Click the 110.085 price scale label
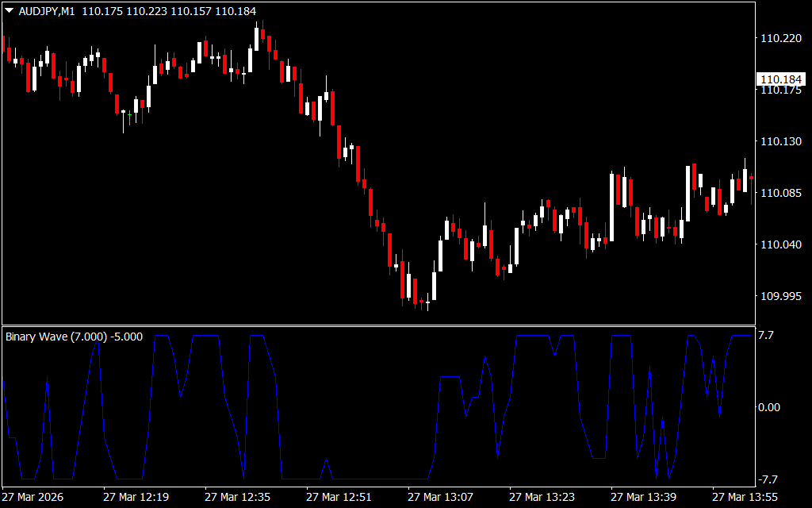 click(780, 193)
